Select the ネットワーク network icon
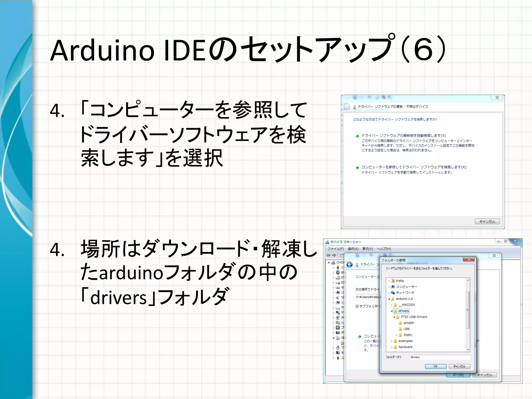The height and width of the screenshot is (399, 532). pyautogui.click(x=393, y=293)
